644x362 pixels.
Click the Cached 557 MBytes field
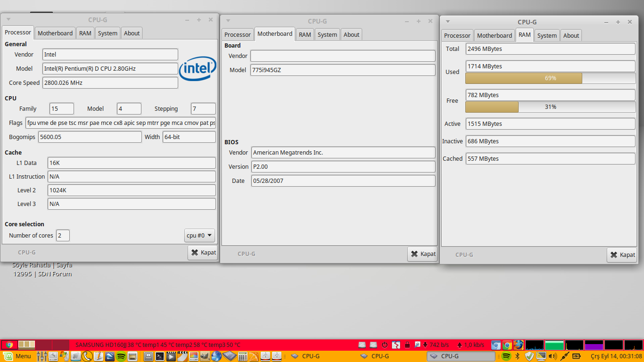[x=551, y=158]
